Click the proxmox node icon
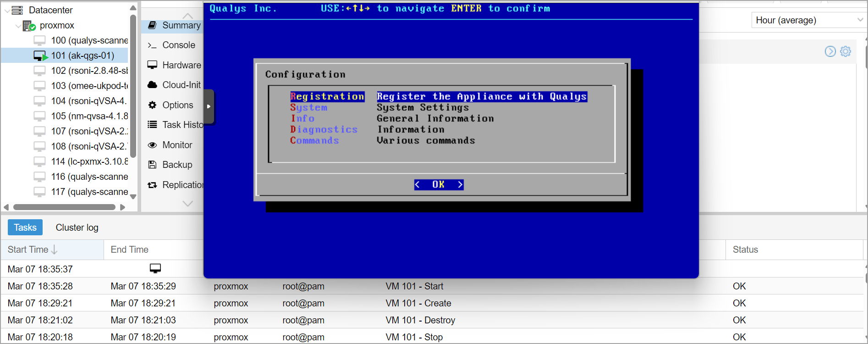This screenshot has height=344, width=868. 29,26
